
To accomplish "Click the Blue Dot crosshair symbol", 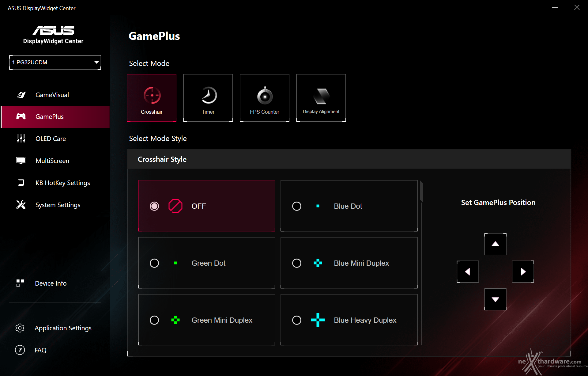I will pos(318,206).
